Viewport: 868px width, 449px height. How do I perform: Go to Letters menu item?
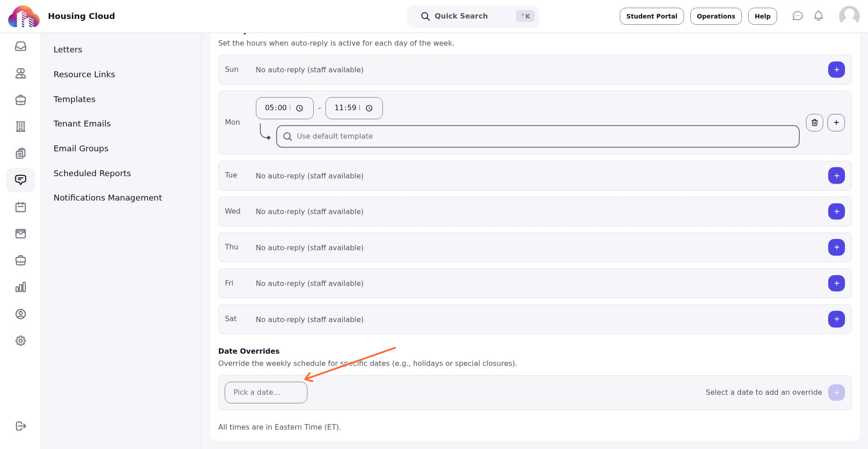tap(68, 50)
